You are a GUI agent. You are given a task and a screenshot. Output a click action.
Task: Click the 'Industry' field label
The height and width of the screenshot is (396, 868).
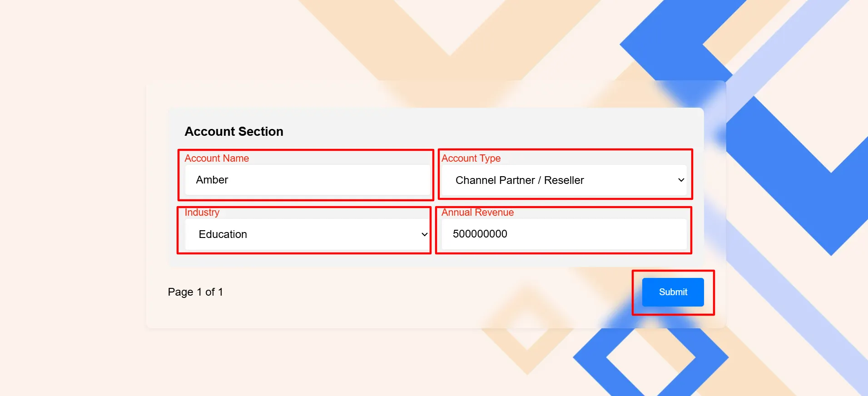coord(202,212)
